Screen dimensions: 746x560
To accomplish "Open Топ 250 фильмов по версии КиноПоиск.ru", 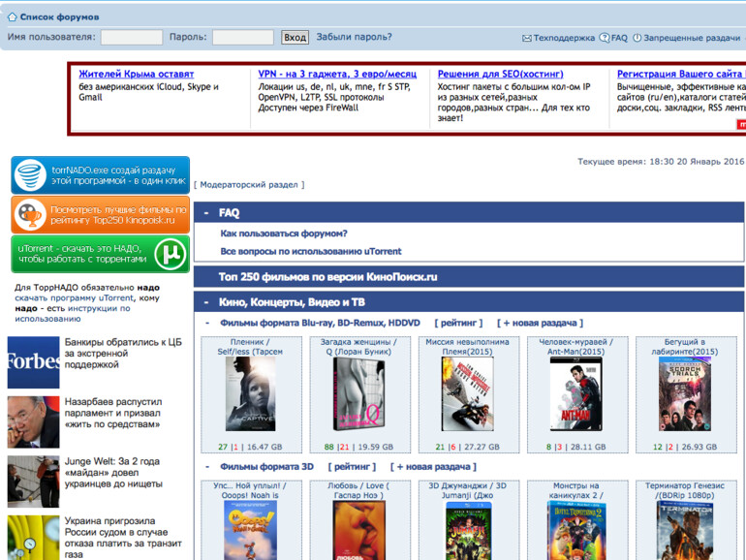I will [x=327, y=277].
